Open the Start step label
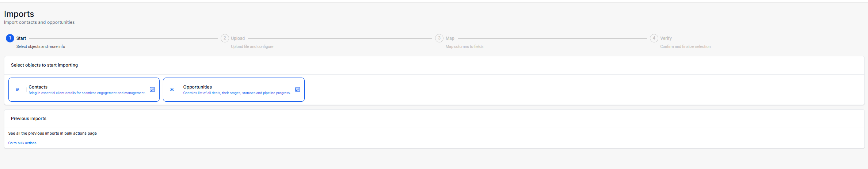868x169 pixels. coord(21,38)
